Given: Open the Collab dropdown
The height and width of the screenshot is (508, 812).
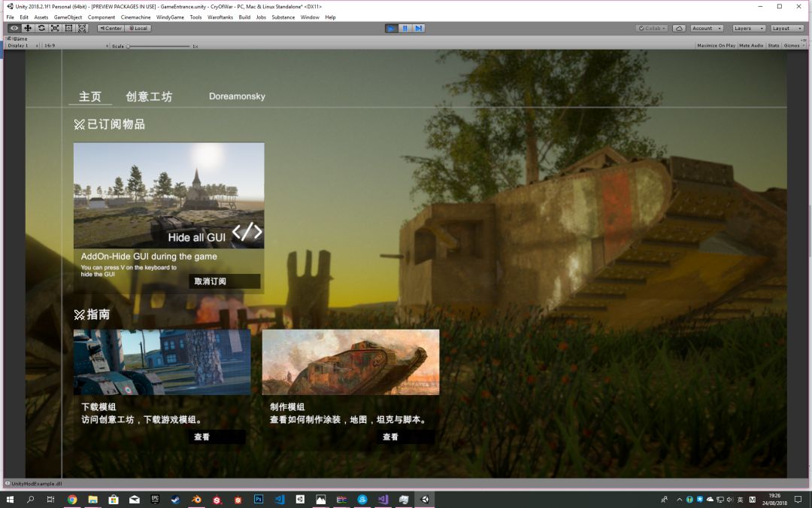Looking at the screenshot, I should click(652, 28).
